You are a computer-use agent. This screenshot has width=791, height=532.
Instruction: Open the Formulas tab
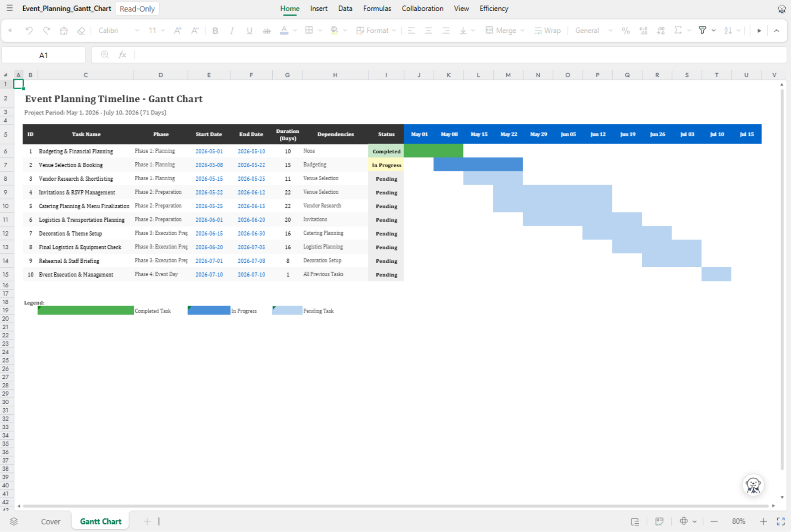pyautogui.click(x=377, y=8)
